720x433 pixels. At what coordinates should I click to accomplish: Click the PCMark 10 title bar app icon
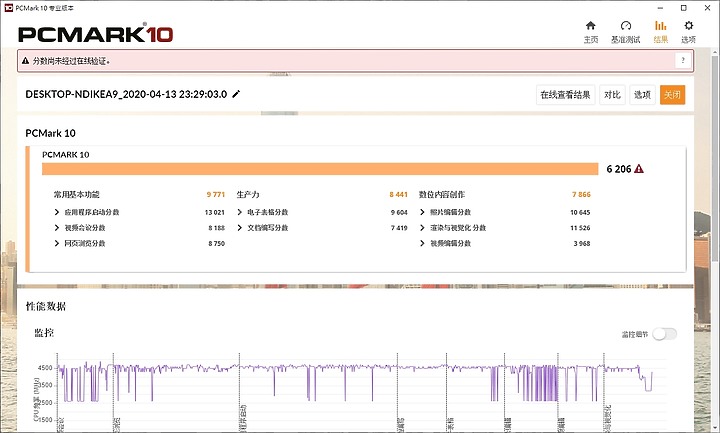coord(8,8)
